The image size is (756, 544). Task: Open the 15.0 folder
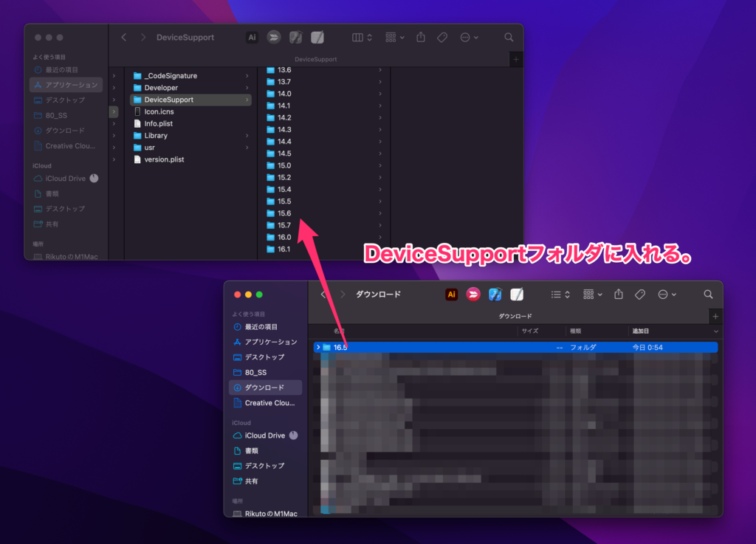[x=324, y=165]
